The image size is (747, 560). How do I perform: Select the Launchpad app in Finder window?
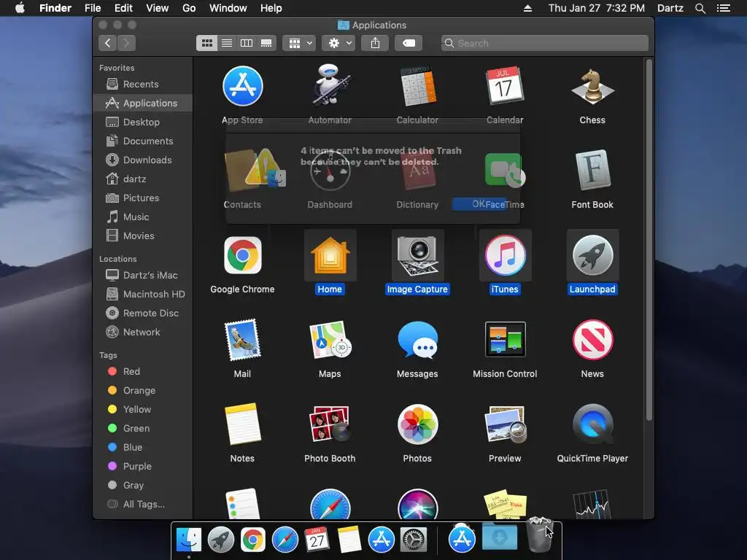[x=592, y=255]
